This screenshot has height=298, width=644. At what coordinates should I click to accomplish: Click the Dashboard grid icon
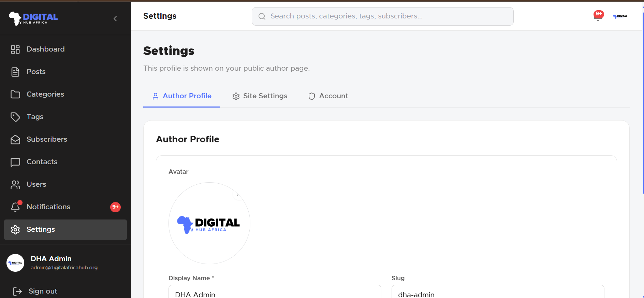point(15,49)
